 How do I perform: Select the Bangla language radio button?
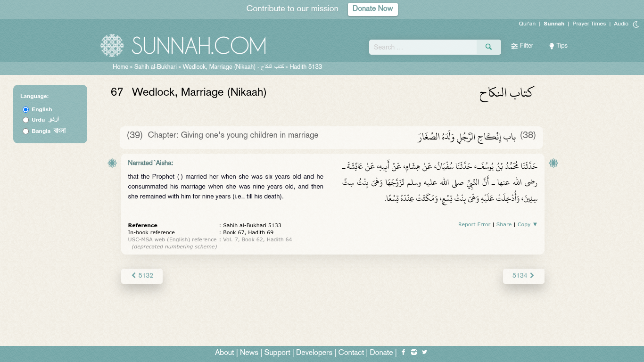pos(26,132)
